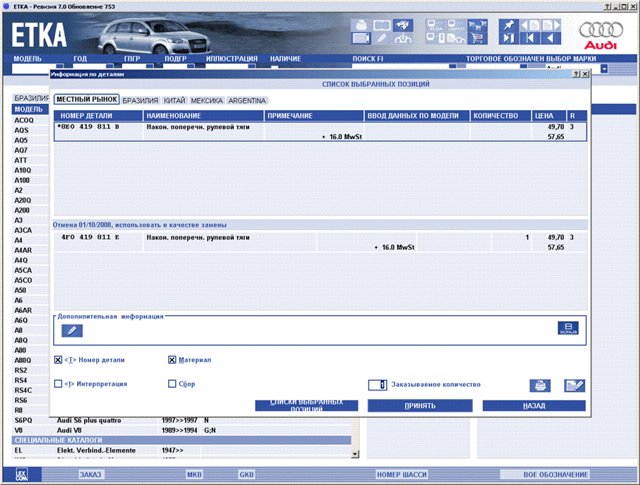640x485 pixels.
Task: Open search with the binoculars icon
Action: tap(403, 25)
